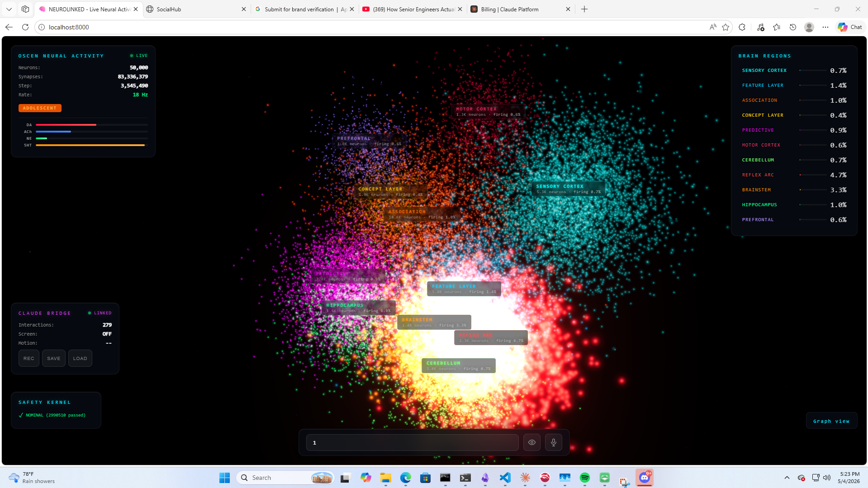Click SAVE in Claude Bridge panel
Image resolution: width=868 pixels, height=488 pixels.
coord(54,358)
